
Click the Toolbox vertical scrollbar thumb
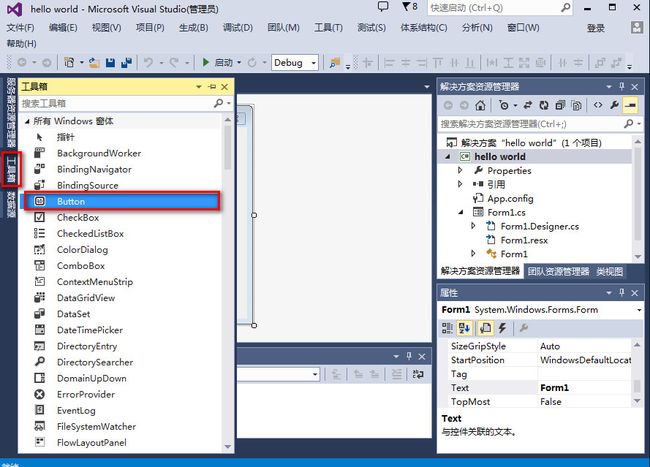point(228,147)
